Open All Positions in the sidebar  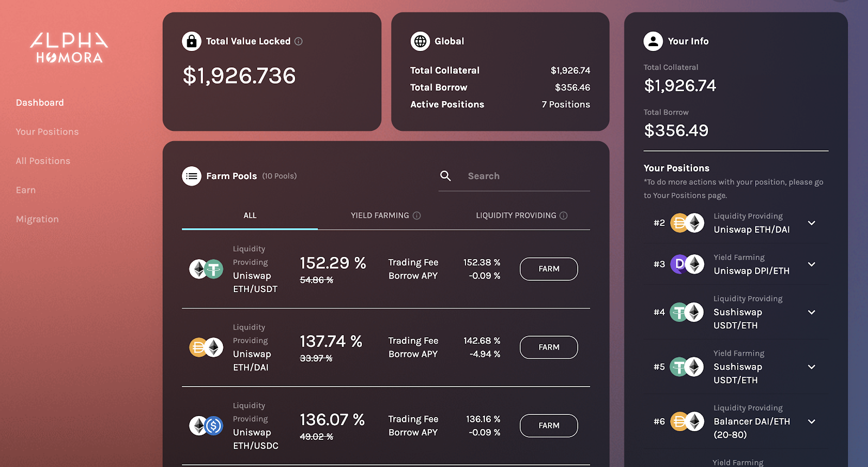click(x=43, y=161)
